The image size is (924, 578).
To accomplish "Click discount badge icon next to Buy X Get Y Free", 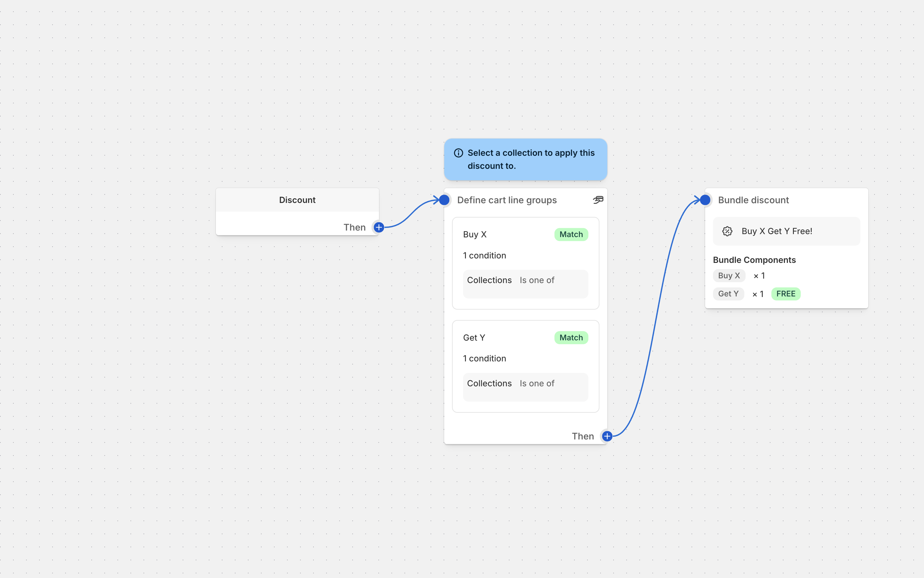I will coord(727,231).
